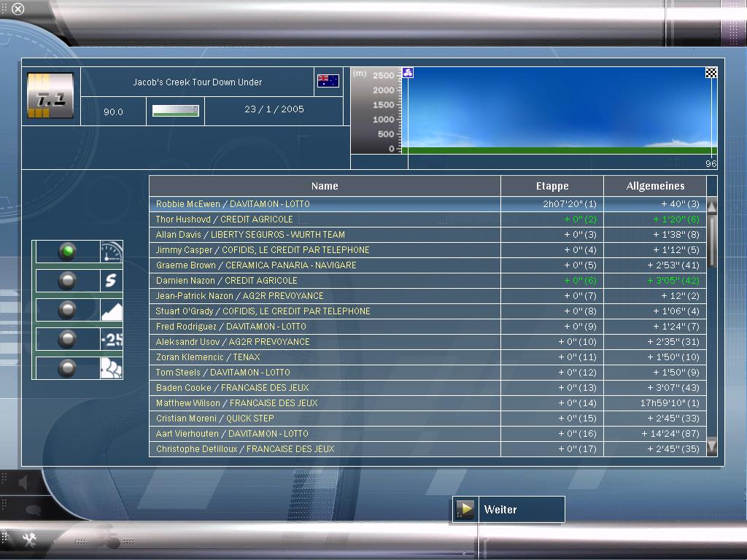Image resolution: width=747 pixels, height=560 pixels.
Task: Select the row 'Robbie McEwen / DAVITAMON - LOTTO'
Action: (x=427, y=204)
